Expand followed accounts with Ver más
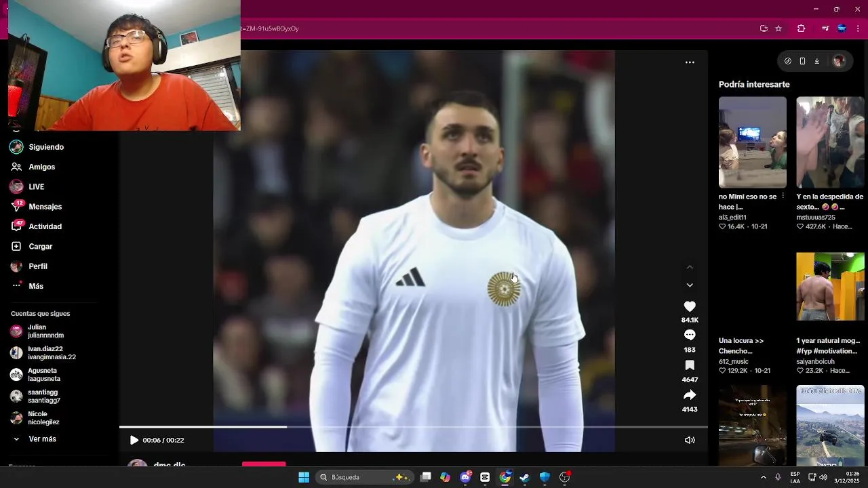Screen dimensions: 868x488 tap(42, 439)
